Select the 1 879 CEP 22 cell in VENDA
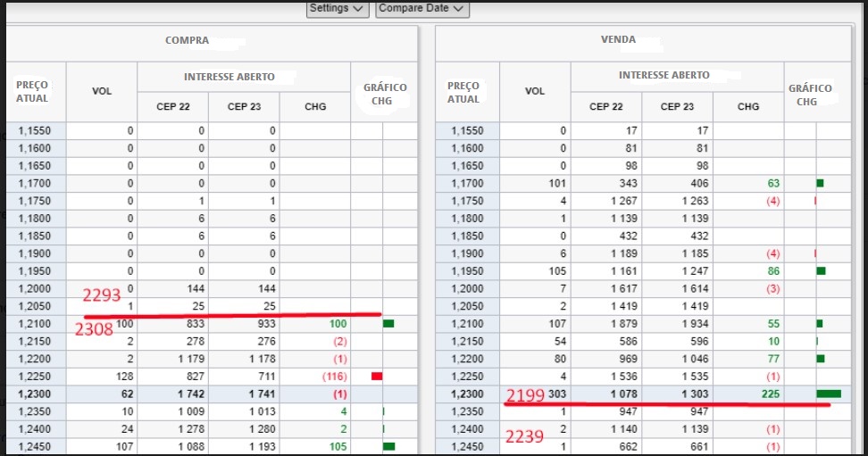The width and height of the screenshot is (868, 456). coord(606,324)
